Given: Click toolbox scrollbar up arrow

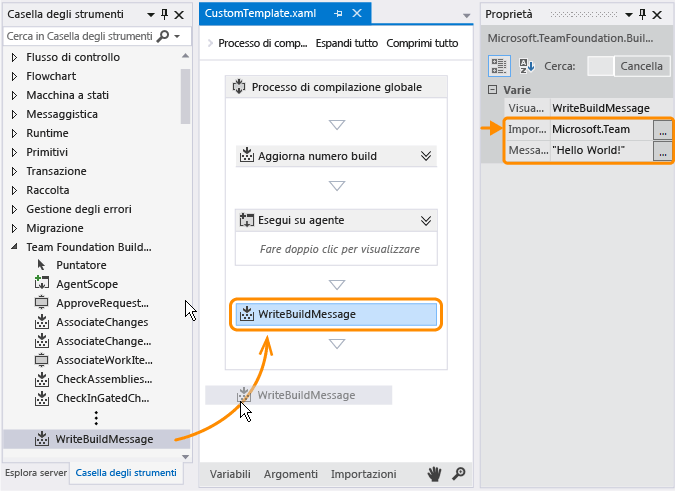Looking at the screenshot, I should coord(186,56).
